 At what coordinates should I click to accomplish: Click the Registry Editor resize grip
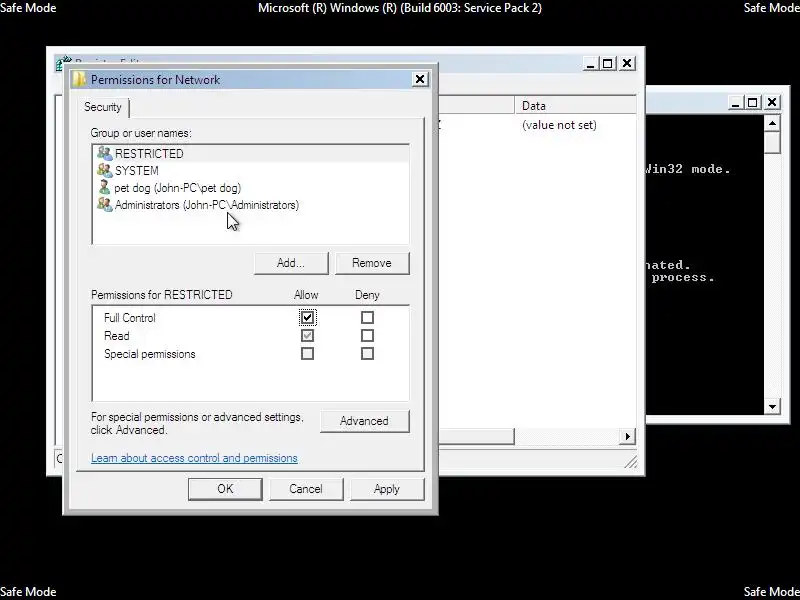click(x=631, y=461)
